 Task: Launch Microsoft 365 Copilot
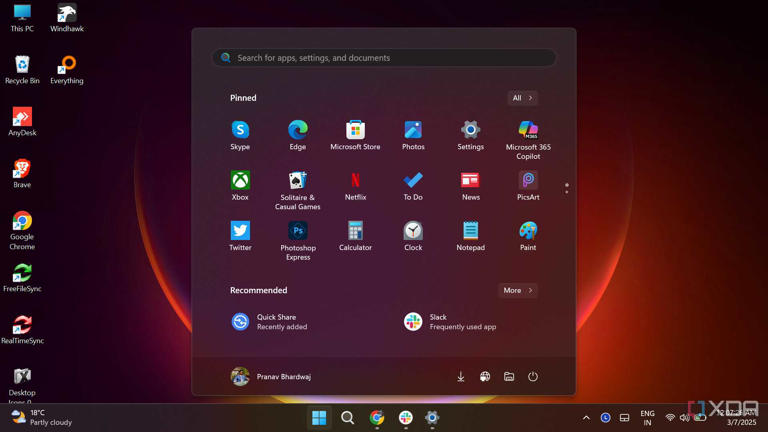click(528, 140)
